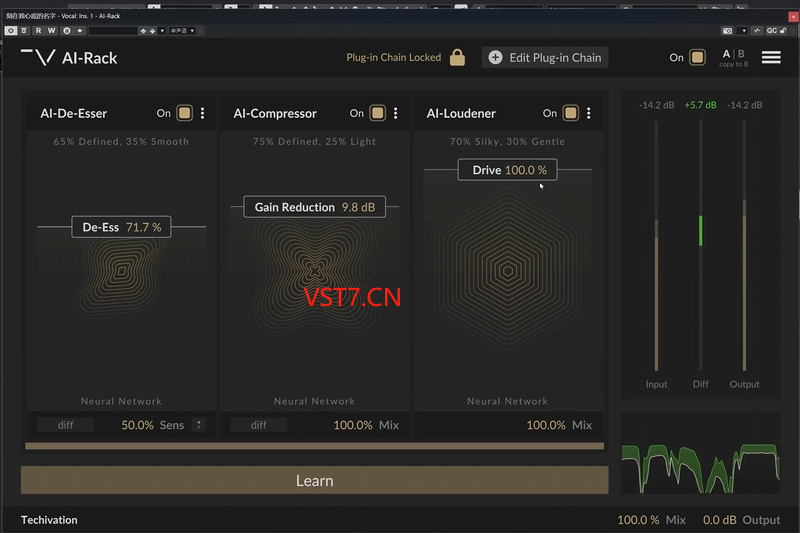Click the AI-Loudener hexagon visualization
Screen dimensions: 800x533
pos(508,271)
